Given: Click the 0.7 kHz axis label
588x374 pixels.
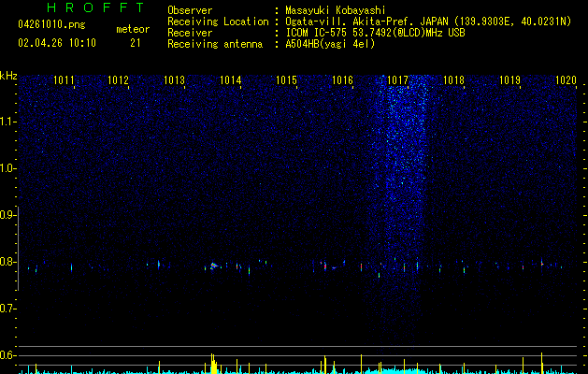Looking at the screenshot, I should 7,309.
